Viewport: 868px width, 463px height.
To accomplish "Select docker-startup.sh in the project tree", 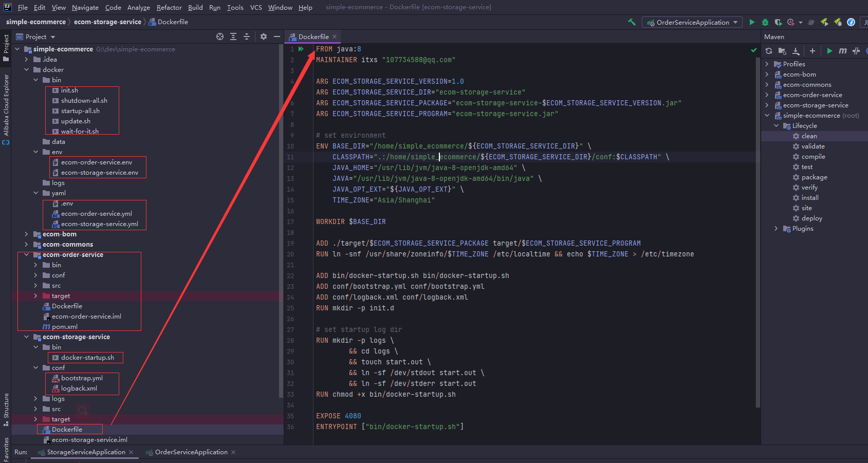I will (x=87, y=358).
